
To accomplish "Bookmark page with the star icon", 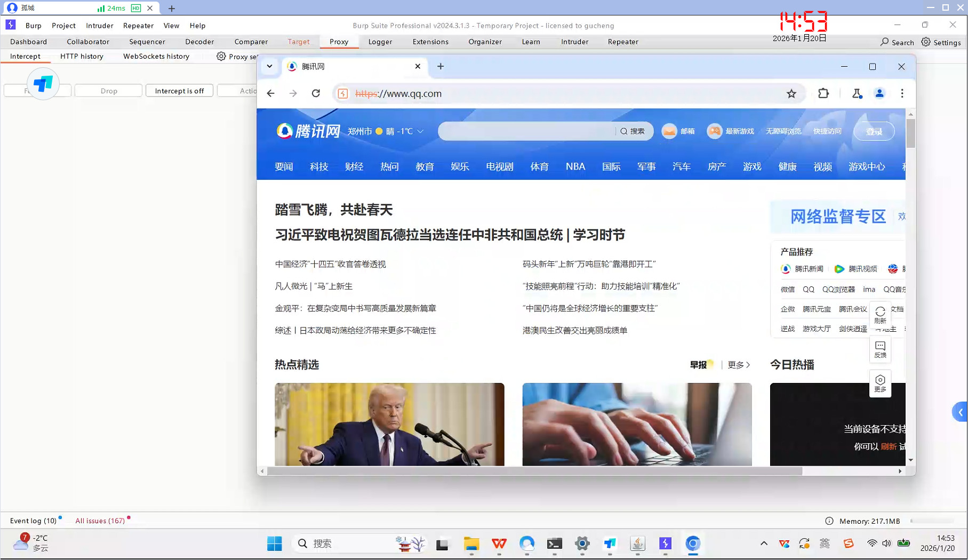I will pos(791,94).
